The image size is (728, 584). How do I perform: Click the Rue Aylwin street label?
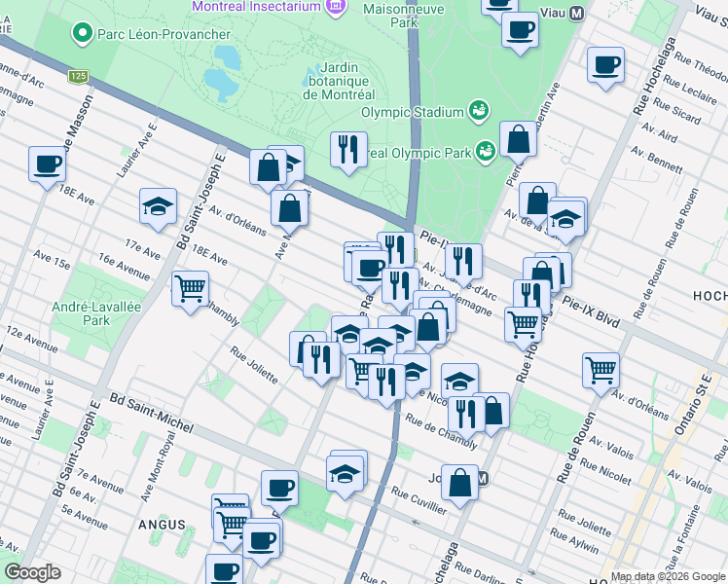point(574,540)
